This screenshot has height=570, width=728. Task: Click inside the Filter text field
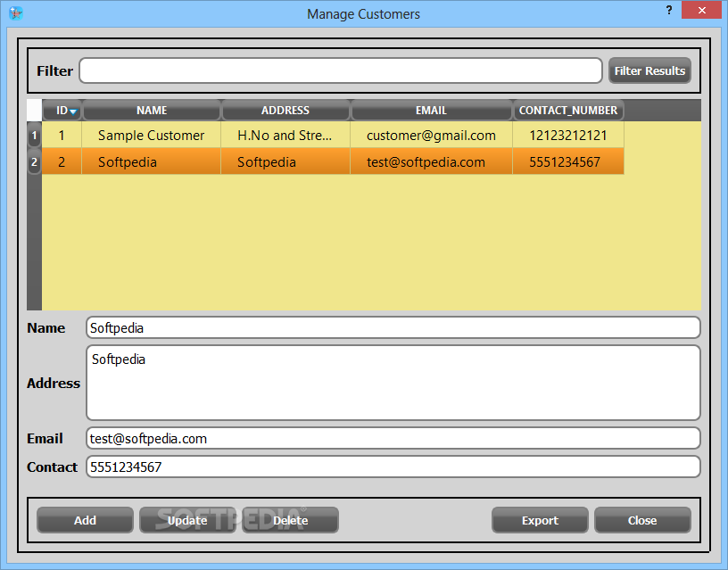[341, 70]
